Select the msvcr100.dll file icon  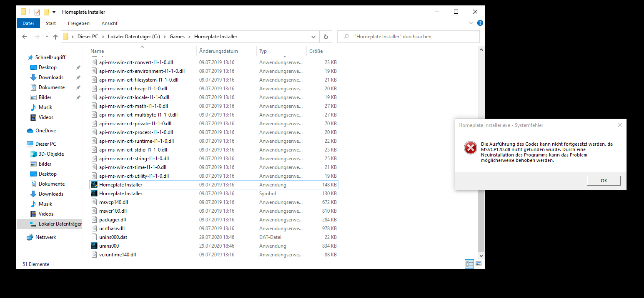(x=94, y=211)
